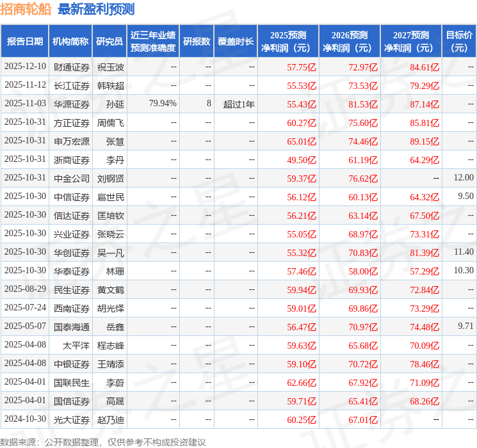Click the 最新盈利预测 heading
The width and height of the screenshot is (477, 448).
pos(96,9)
